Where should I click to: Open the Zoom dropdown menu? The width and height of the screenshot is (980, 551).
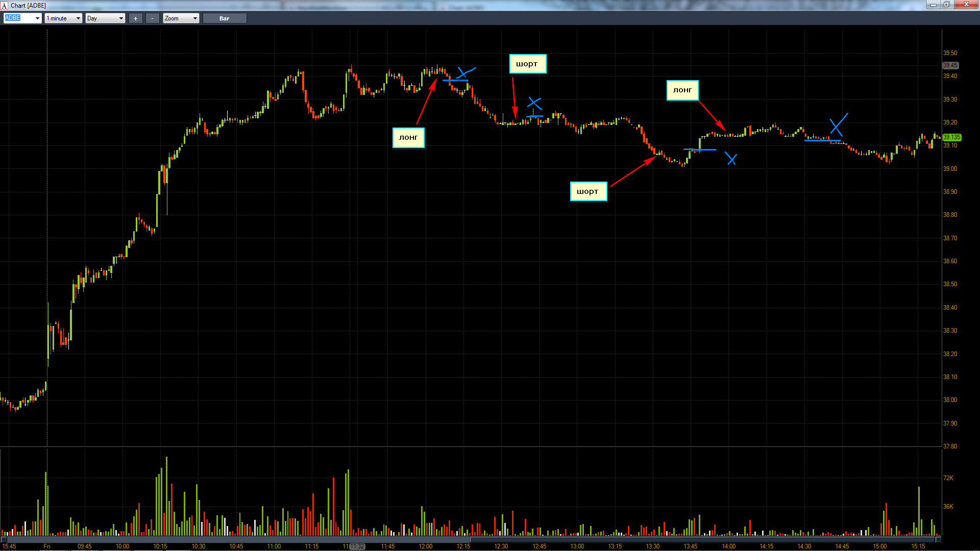click(195, 18)
